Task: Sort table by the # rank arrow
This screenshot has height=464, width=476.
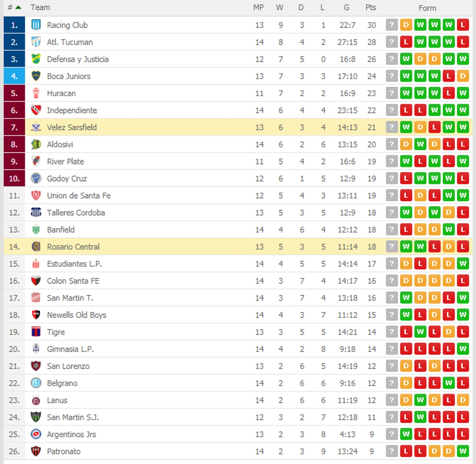Action: [18, 7]
